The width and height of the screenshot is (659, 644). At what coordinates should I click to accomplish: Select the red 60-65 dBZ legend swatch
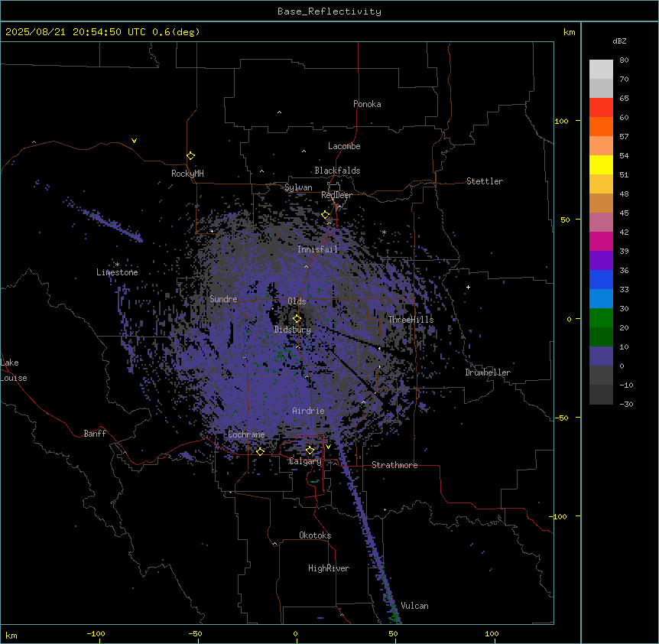coord(601,108)
